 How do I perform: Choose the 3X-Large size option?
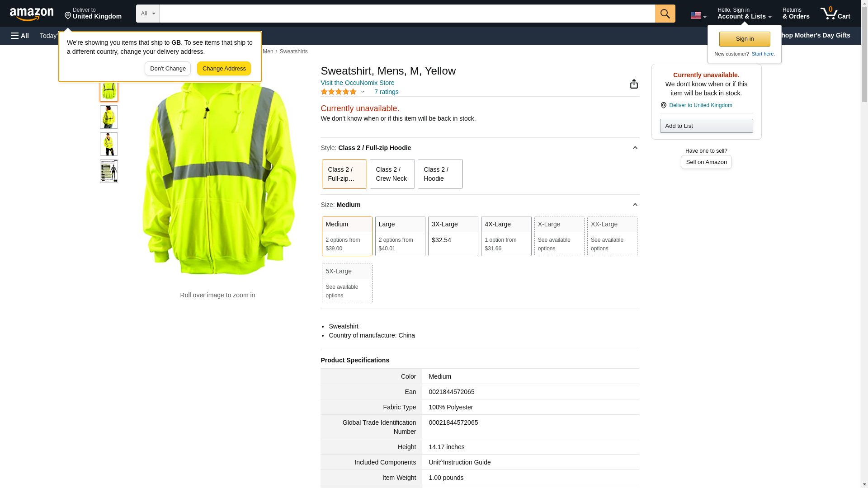(453, 236)
